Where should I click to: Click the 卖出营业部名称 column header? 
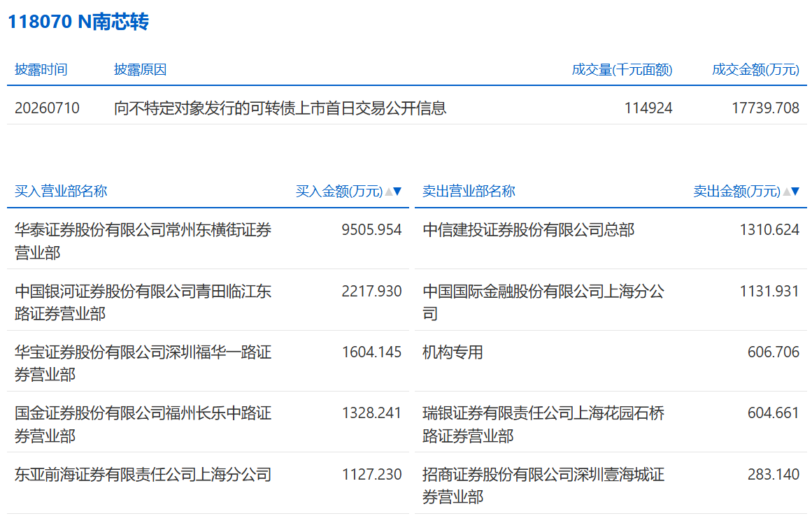pos(469,191)
